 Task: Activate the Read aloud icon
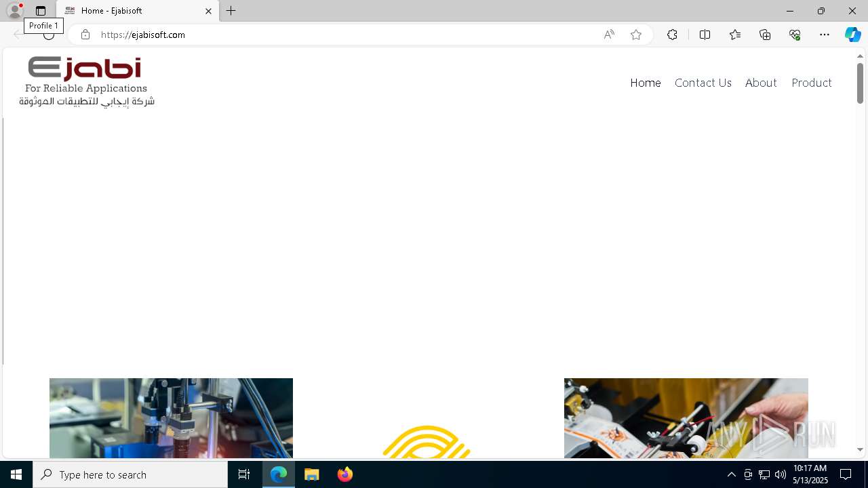click(609, 35)
